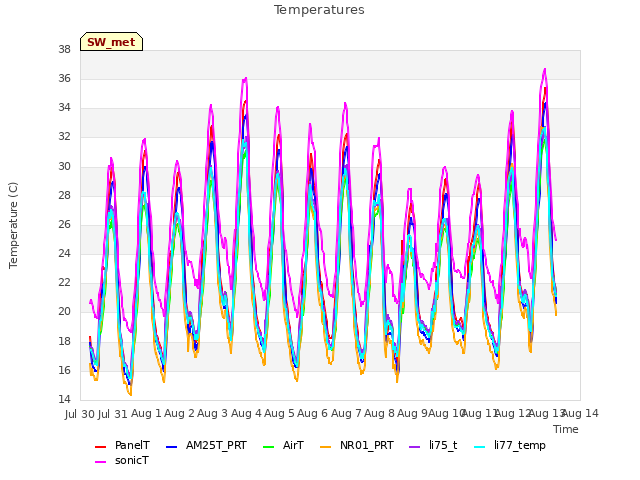The width and height of the screenshot is (640, 480).
Task: Click the Time axis label
Action: (566, 429)
